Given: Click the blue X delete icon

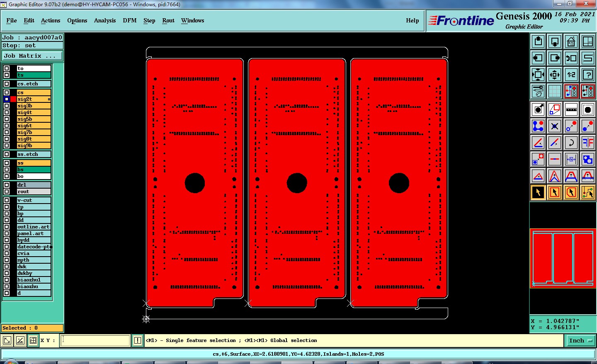Looking at the screenshot, I should pos(555,126).
